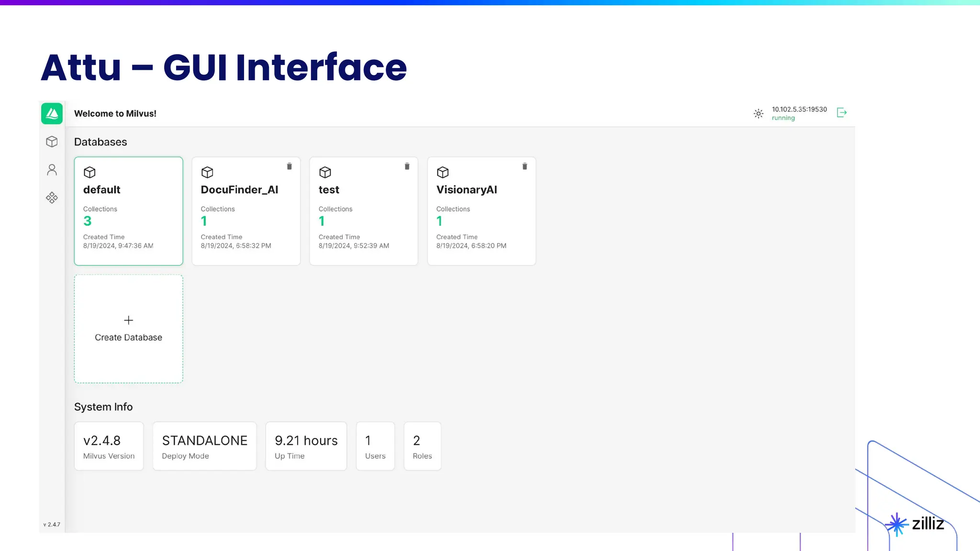Screen dimensions: 980x551
Task: Click the zilliz logo on the slide
Action: pyautogui.click(x=915, y=524)
